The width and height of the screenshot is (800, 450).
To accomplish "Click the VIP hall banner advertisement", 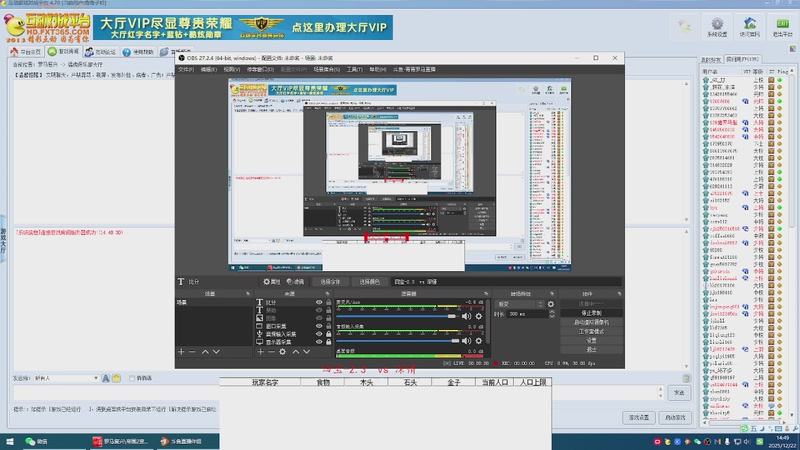I will click(x=243, y=28).
